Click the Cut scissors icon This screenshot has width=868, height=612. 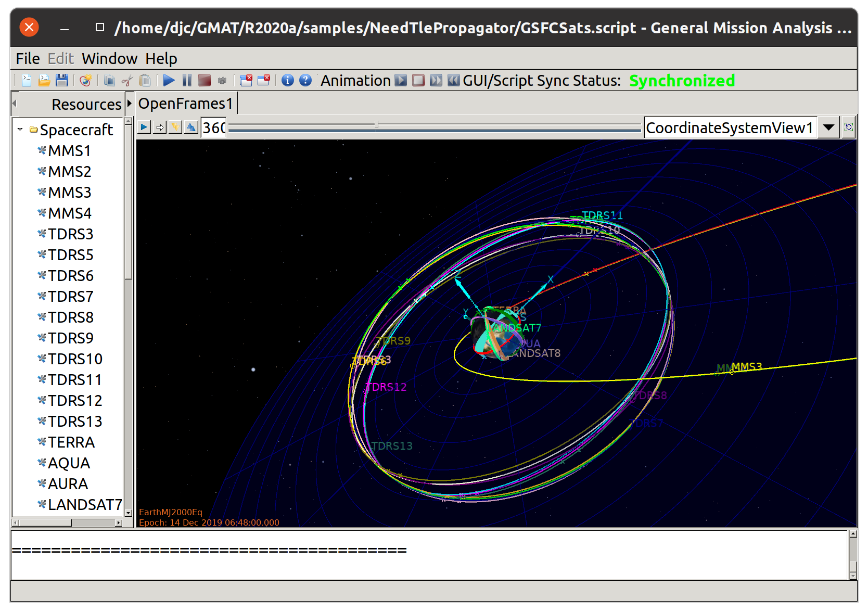(x=127, y=81)
